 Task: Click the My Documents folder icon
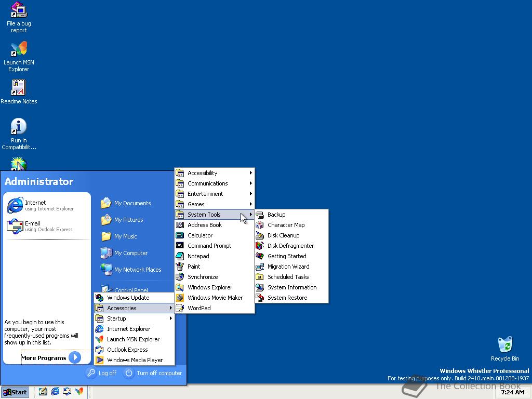tap(106, 203)
